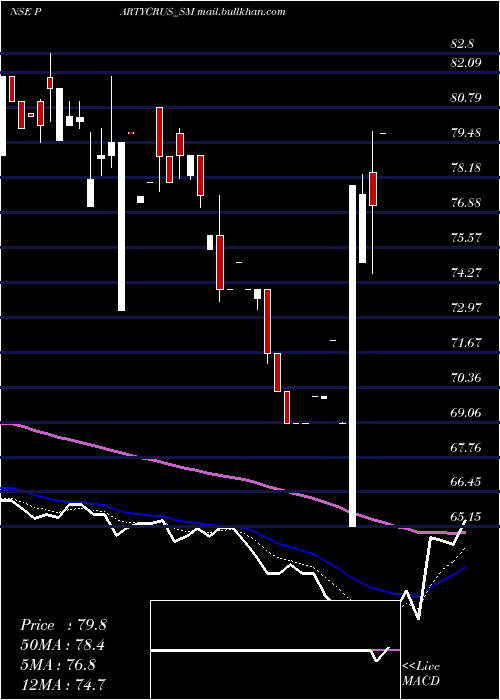Click inside the MACD inset panel
The image size is (500, 700).
tap(275, 650)
